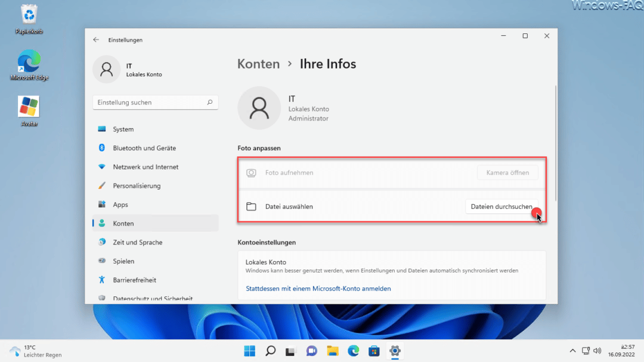Screen dimensions: 644x362
Task: Go to Personalisierung settings
Action: (x=155, y=185)
